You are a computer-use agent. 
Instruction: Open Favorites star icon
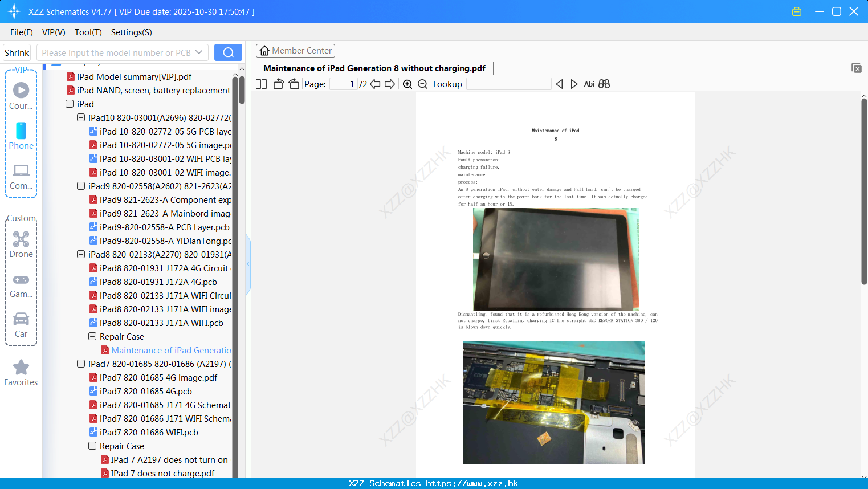21,367
